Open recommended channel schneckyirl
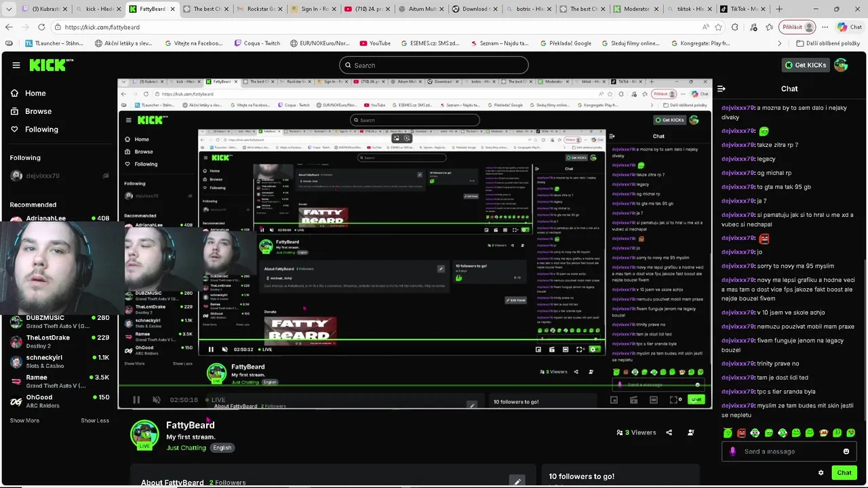The width and height of the screenshot is (868, 488). coord(60,361)
